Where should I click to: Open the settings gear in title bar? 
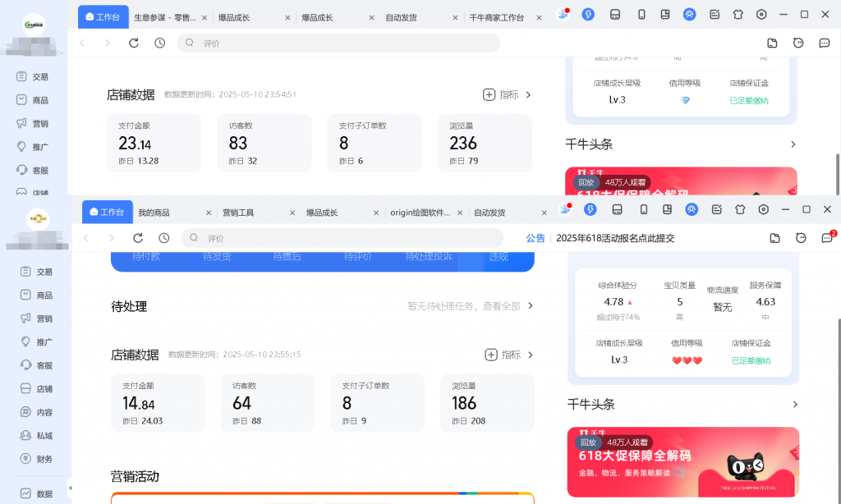[763, 209]
